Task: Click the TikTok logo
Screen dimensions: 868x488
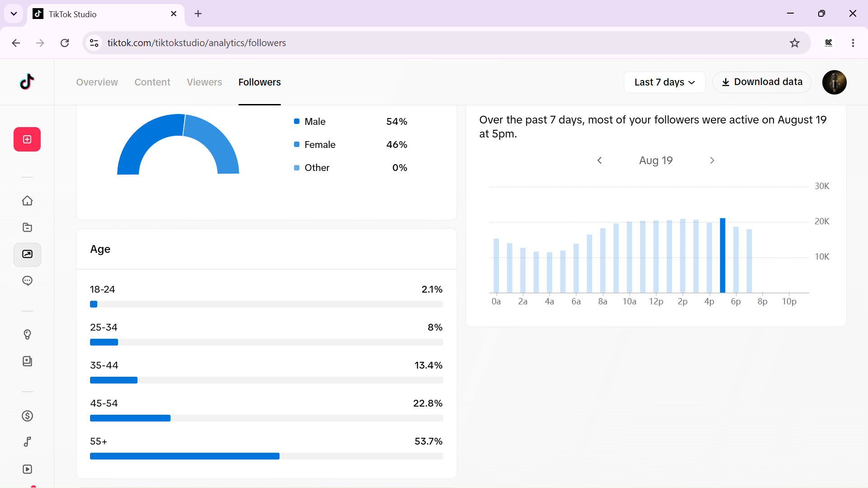Action: 27,82
